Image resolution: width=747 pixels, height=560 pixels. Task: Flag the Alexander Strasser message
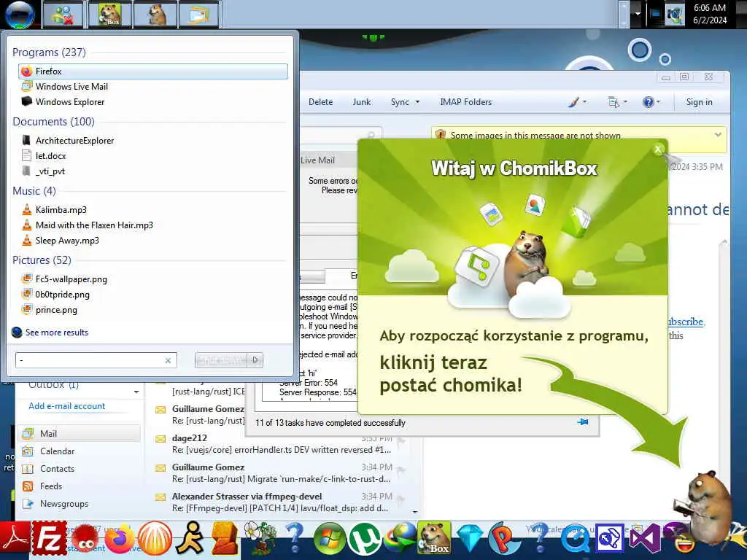coord(401,499)
